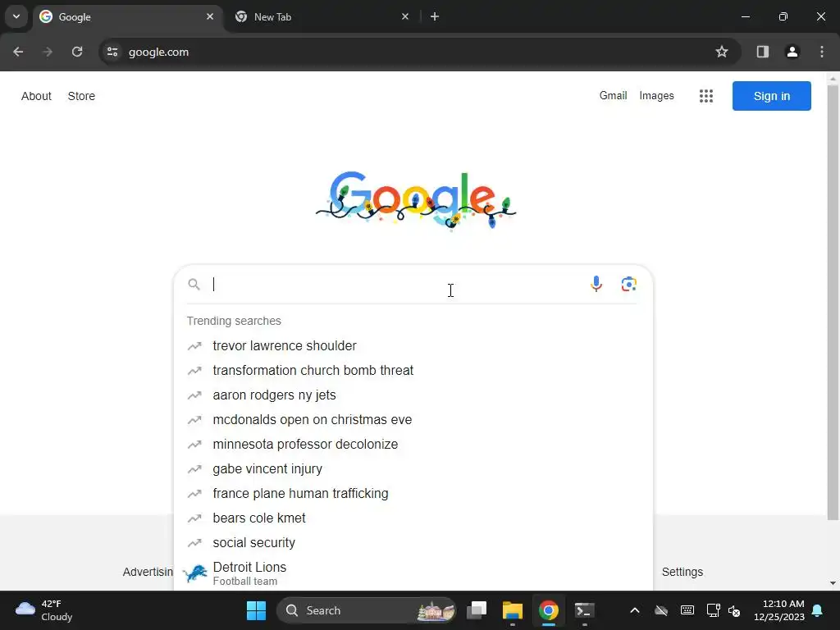
Task: Click the taskbar Search box
Action: tap(367, 610)
